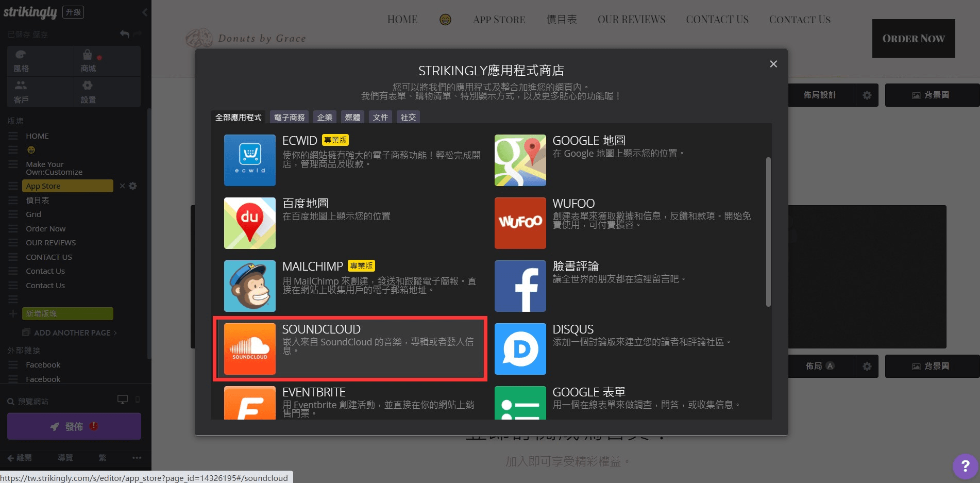This screenshot has width=980, height=483.
Task: Open the 社交 category tab
Action: [x=408, y=118]
